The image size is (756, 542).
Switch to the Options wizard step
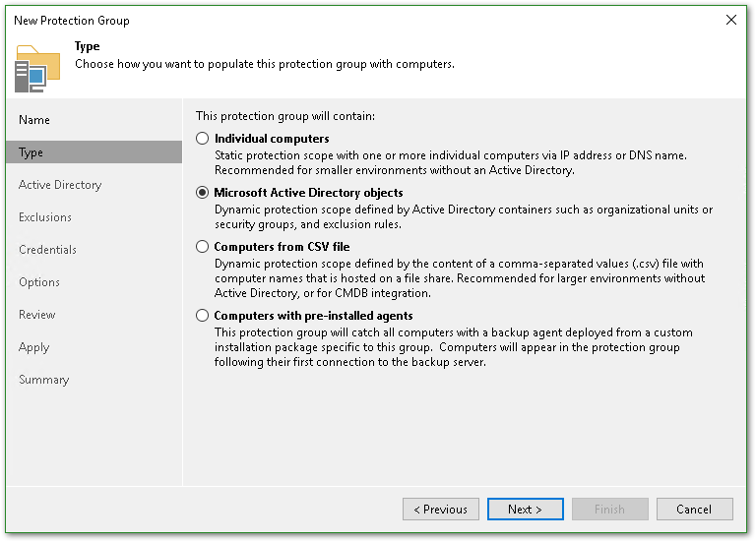point(39,282)
